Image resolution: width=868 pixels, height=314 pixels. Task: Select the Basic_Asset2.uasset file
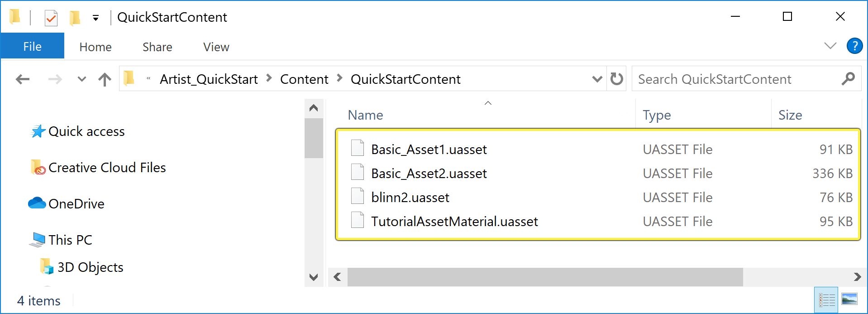pos(429,173)
